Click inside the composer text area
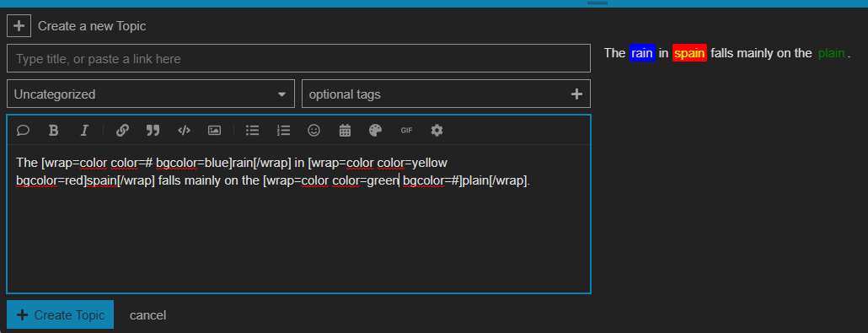This screenshot has width=868, height=333. pos(298,219)
